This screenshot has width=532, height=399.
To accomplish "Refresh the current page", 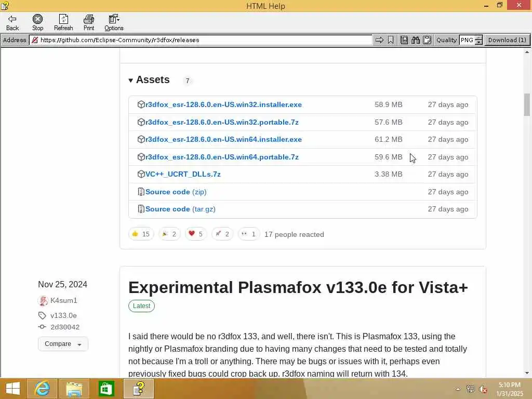I will coord(63,23).
